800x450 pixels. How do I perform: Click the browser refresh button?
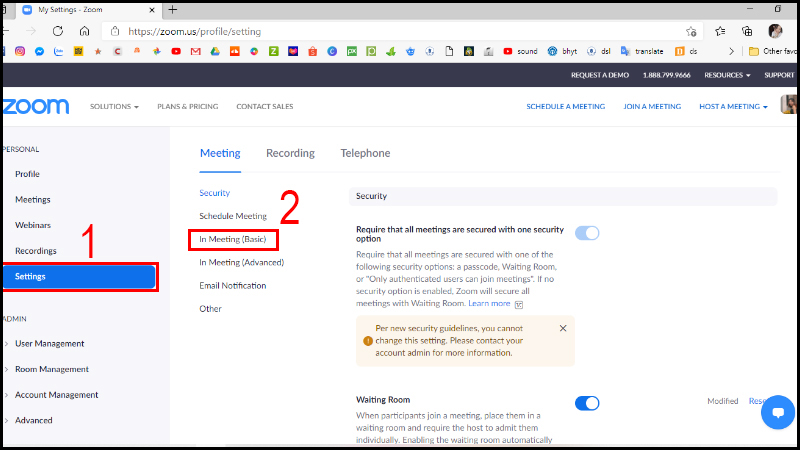click(x=58, y=31)
